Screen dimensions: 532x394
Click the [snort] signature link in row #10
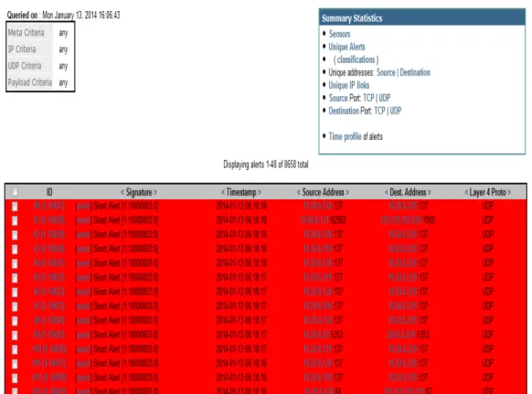point(83,349)
